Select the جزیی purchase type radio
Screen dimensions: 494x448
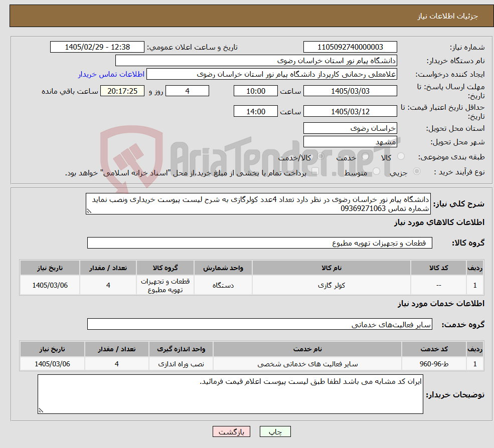(417, 171)
